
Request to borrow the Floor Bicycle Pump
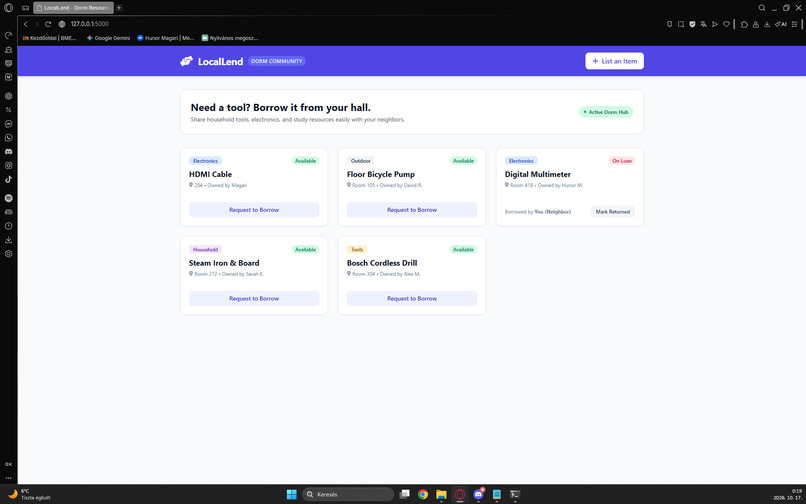(x=412, y=210)
